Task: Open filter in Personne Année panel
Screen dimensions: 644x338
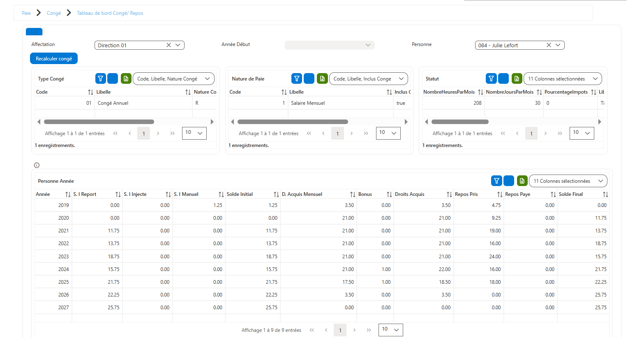Action: (x=496, y=181)
